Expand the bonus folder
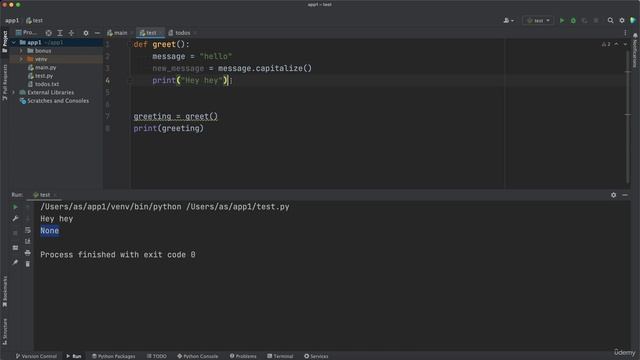The height and width of the screenshot is (360, 640). click(x=21, y=51)
